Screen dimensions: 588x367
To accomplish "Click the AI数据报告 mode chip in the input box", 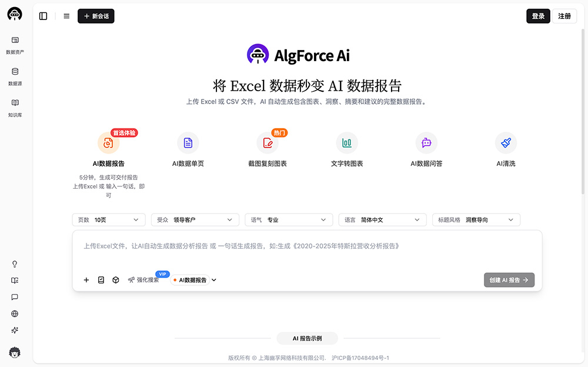I will click(x=190, y=280).
